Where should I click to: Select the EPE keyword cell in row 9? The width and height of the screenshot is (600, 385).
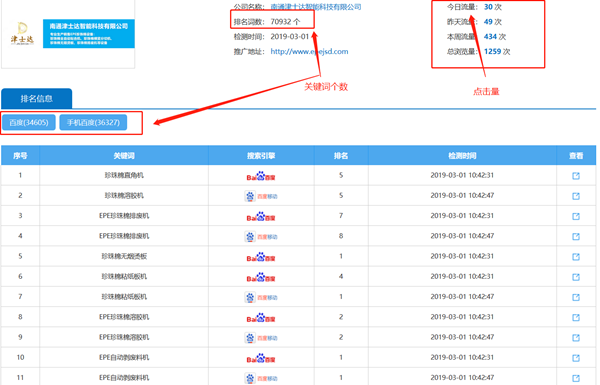pos(124,337)
